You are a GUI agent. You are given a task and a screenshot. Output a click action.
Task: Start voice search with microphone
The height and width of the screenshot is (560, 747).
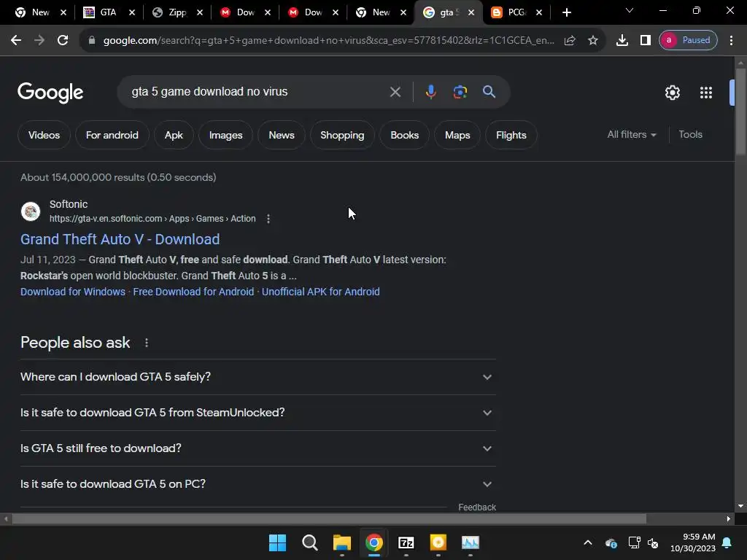[x=430, y=92]
